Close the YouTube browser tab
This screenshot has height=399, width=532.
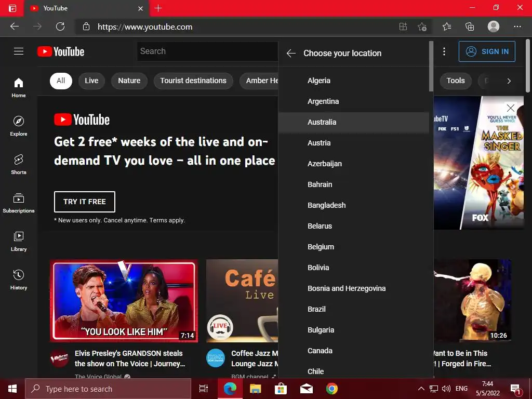click(x=140, y=8)
